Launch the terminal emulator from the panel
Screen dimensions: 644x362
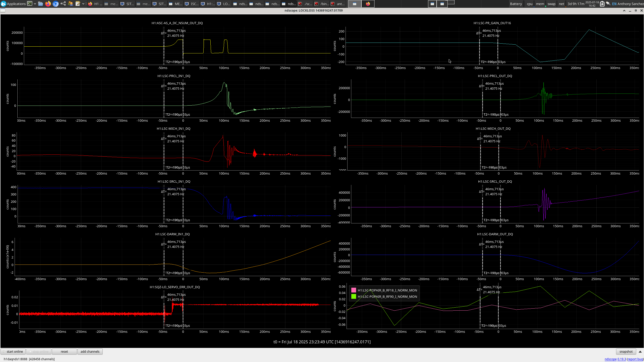tap(30, 4)
